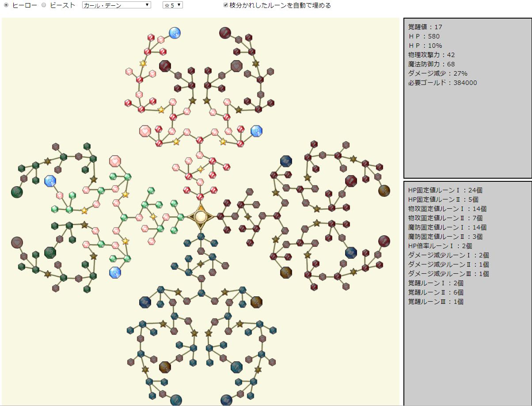Click the ダメージ減少：27% stat line
Viewport: 532px width, 406px height.
click(x=438, y=73)
